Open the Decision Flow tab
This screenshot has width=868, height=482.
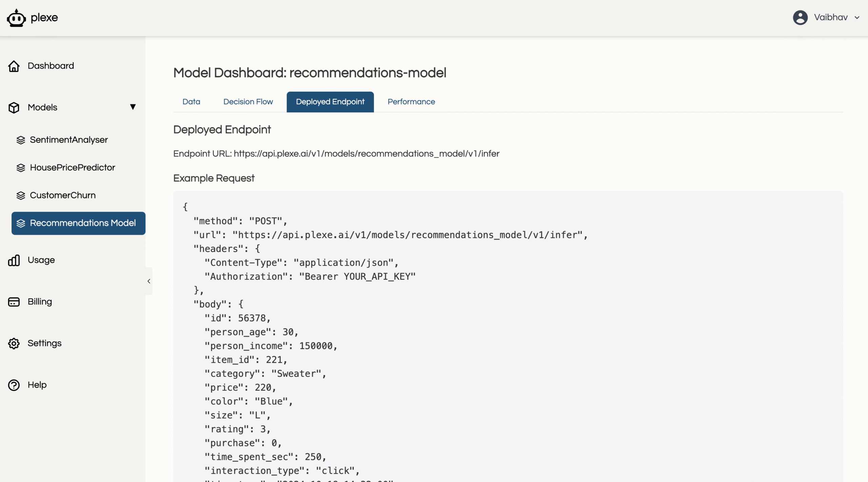pyautogui.click(x=248, y=102)
